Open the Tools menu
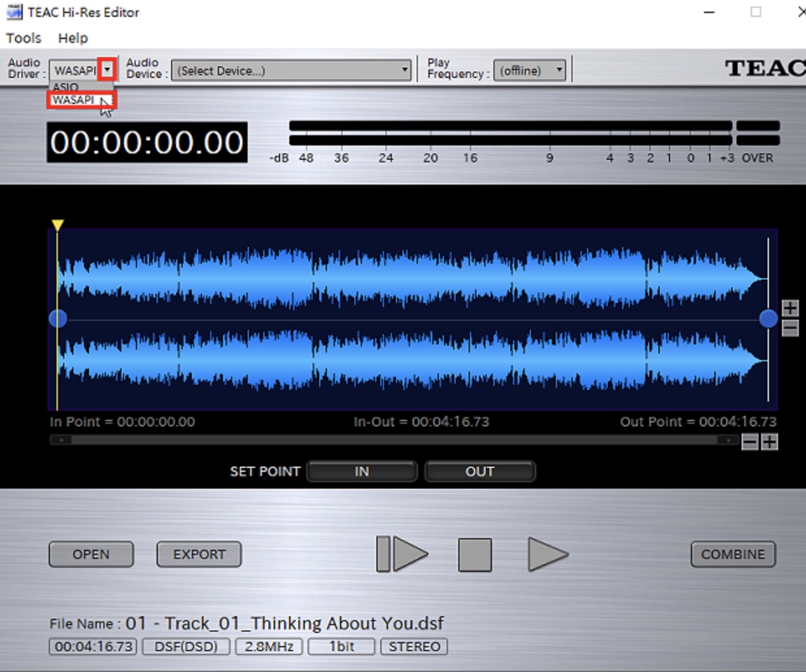The image size is (806, 672). coord(23,38)
